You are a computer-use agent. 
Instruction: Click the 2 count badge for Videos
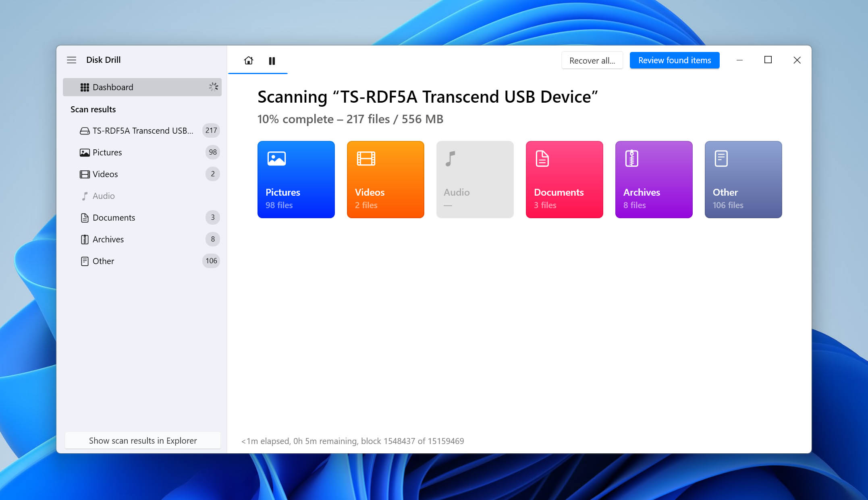click(x=213, y=174)
